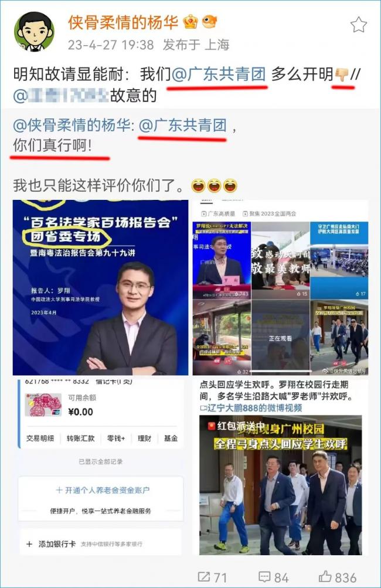Open the poster's cartoon avatar
Viewport: 381px width, 588px height.
pyautogui.click(x=34, y=31)
